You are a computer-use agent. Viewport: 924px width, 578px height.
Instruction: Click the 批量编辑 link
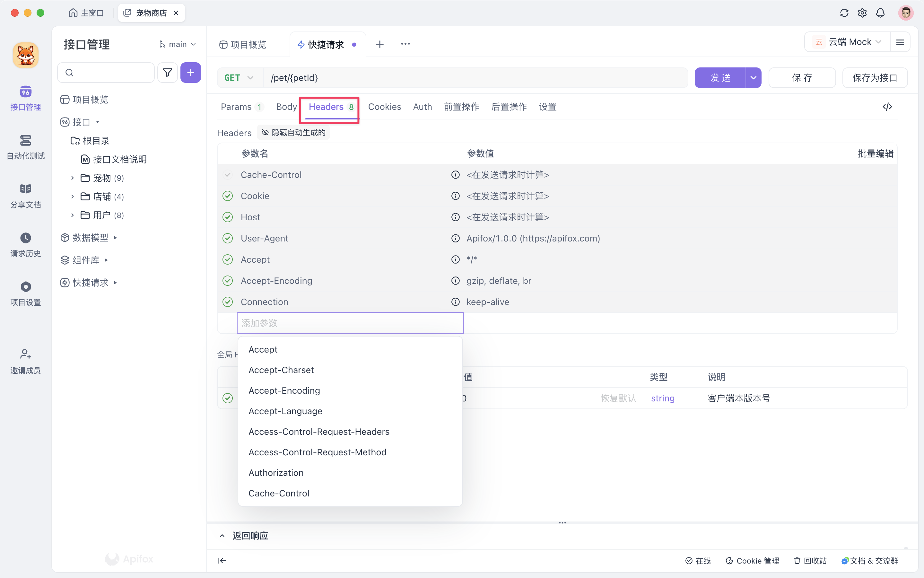coord(876,153)
